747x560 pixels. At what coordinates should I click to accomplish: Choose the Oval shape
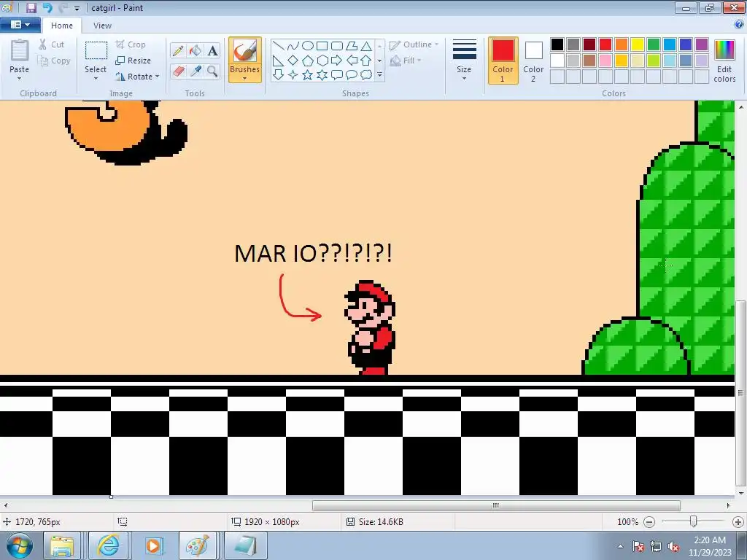tap(308, 46)
